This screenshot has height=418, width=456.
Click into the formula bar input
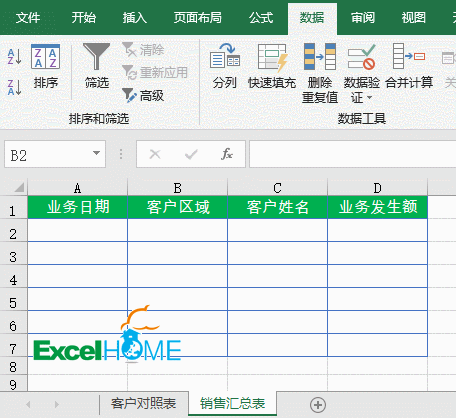[352, 154]
